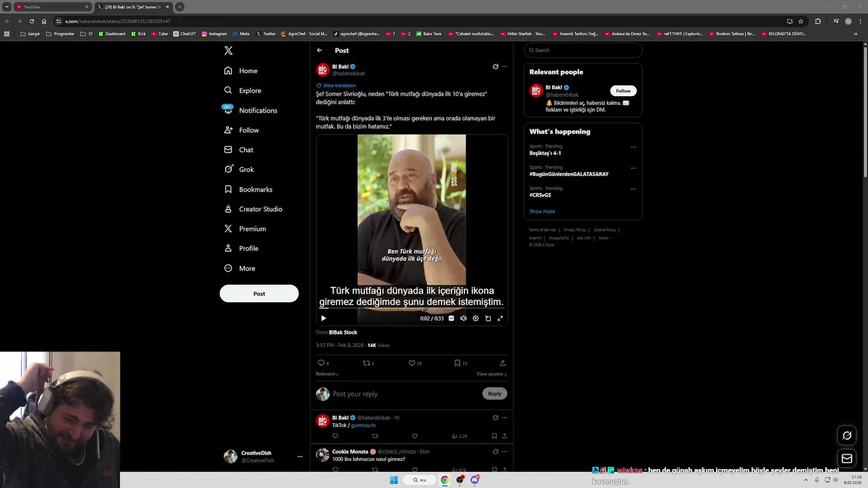
Task: Open video settings gear
Action: point(475,318)
